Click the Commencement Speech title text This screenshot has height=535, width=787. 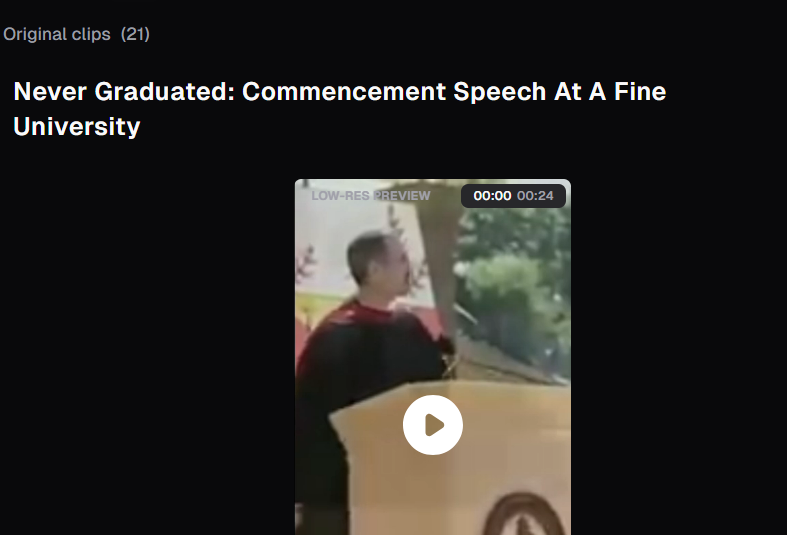(394, 91)
